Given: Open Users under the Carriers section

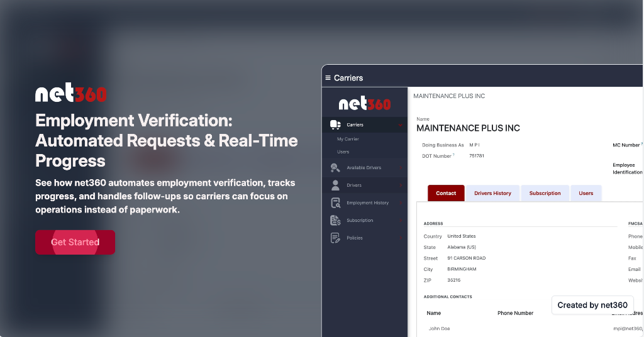Looking at the screenshot, I should (343, 152).
